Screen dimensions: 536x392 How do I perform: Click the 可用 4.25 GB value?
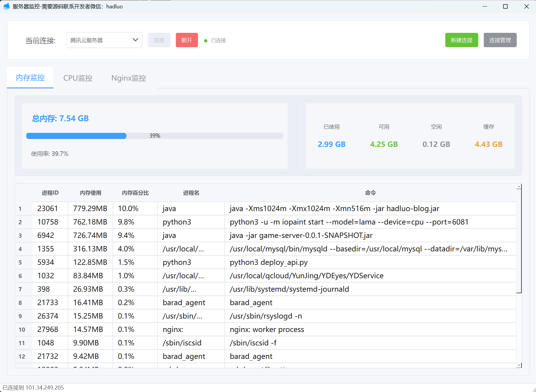[384, 144]
